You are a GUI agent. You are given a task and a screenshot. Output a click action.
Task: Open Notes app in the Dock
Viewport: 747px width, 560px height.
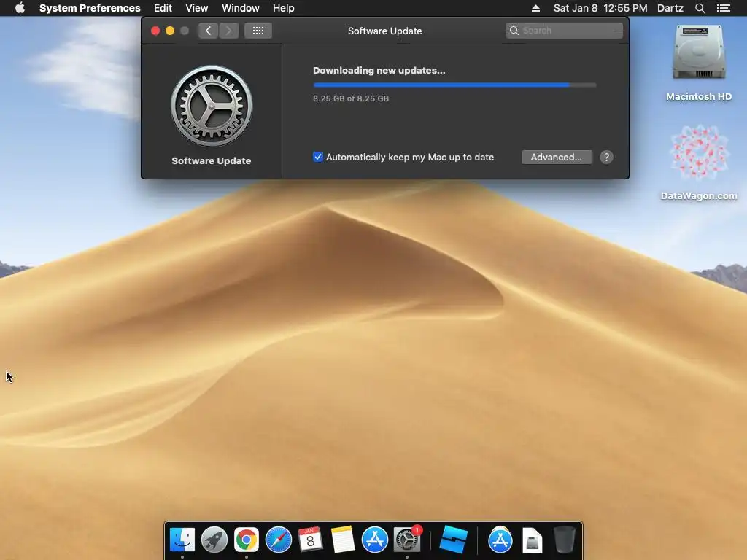343,540
